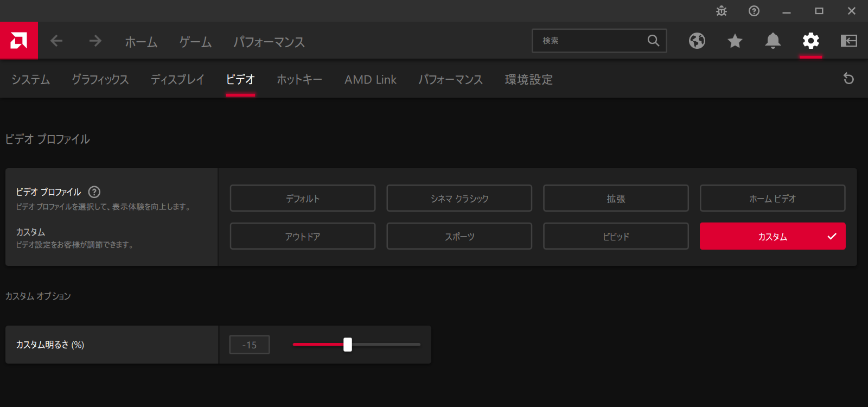The height and width of the screenshot is (407, 868).
Task: Click the AMD logo icon
Action: click(19, 40)
